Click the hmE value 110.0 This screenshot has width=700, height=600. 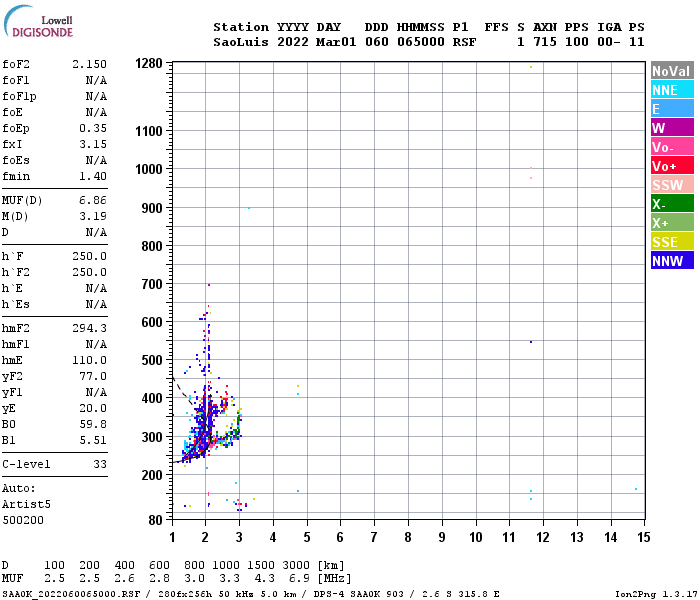(89, 360)
